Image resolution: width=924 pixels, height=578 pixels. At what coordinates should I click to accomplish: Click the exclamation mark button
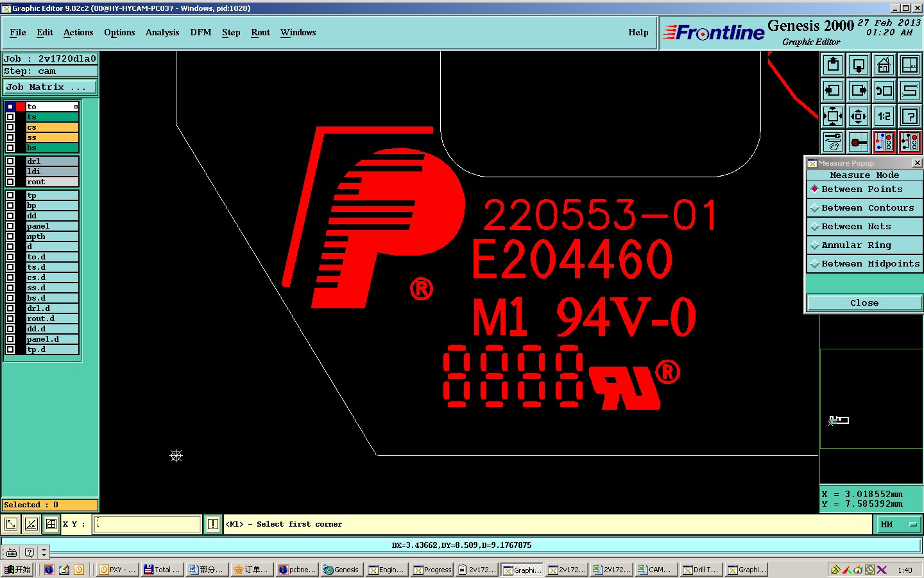(x=213, y=524)
